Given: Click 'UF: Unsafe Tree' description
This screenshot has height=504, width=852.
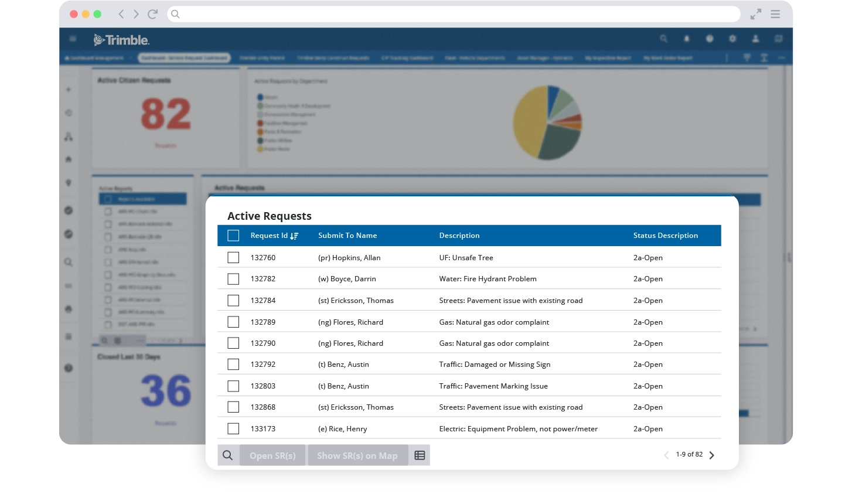Looking at the screenshot, I should click(466, 257).
